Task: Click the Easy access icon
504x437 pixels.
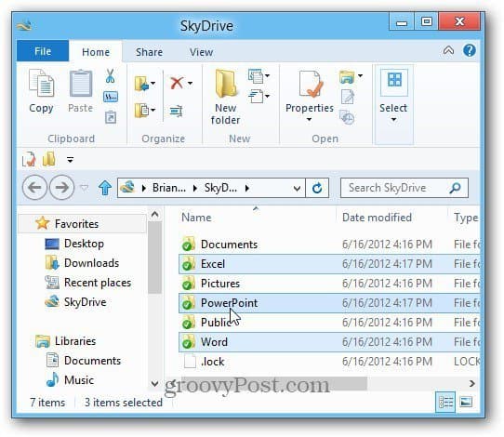Action: click(256, 96)
